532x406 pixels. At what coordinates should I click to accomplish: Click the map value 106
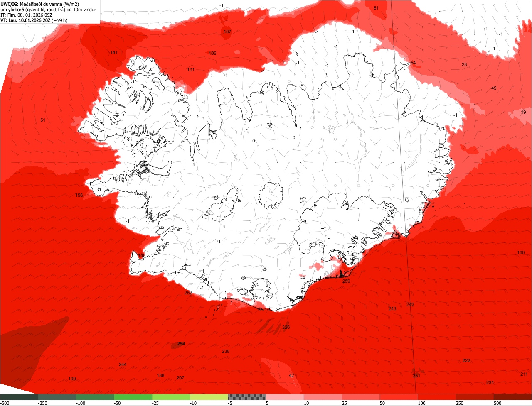pos(212,53)
